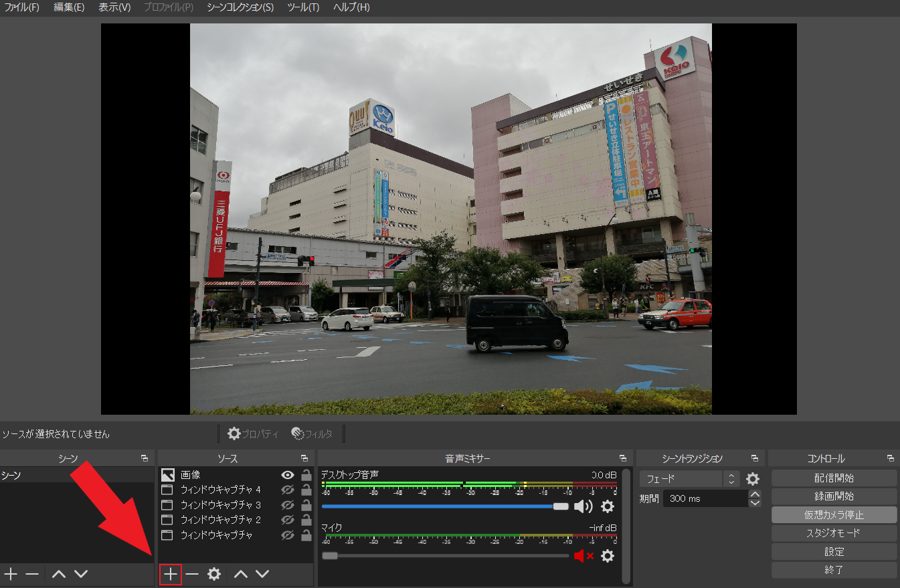Viewport: 900px width, 588px height.
Task: Open ヘルプ(H) menu
Action: click(350, 7)
